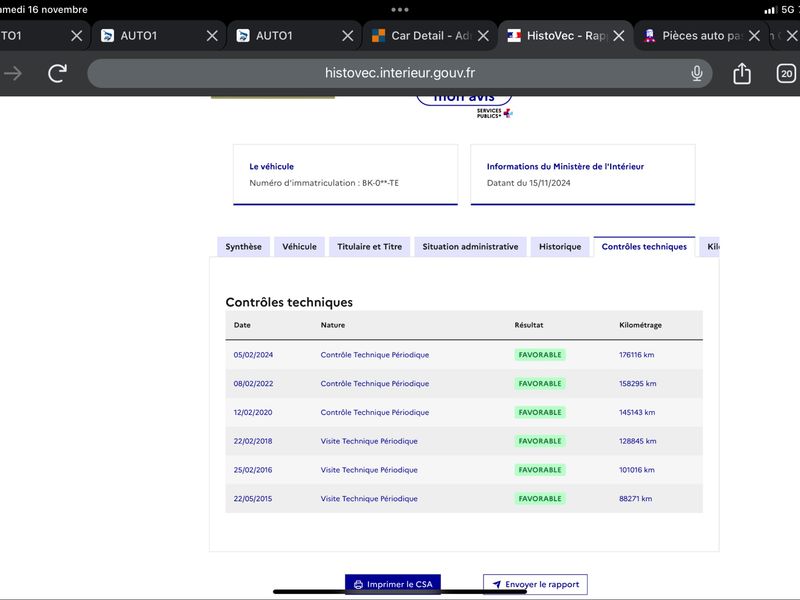Select the Contrôles techniques tab
800x600 pixels.
pyautogui.click(x=644, y=247)
